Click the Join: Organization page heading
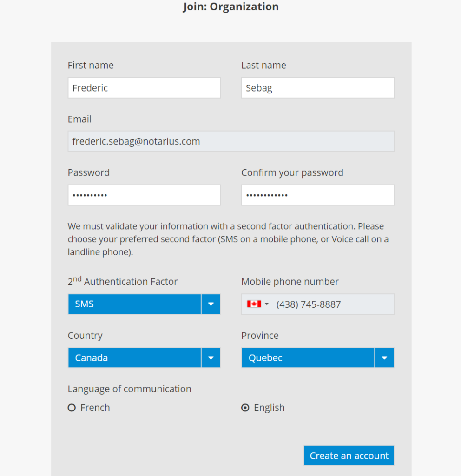The width and height of the screenshot is (461, 476). tap(230, 7)
